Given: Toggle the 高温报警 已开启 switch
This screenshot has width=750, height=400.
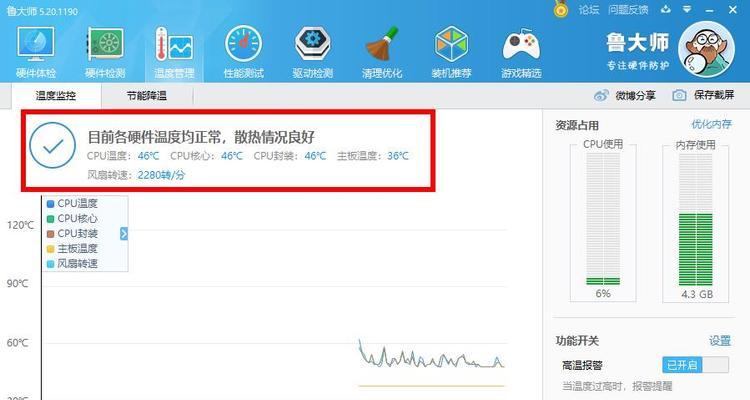Looking at the screenshot, I should click(695, 365).
